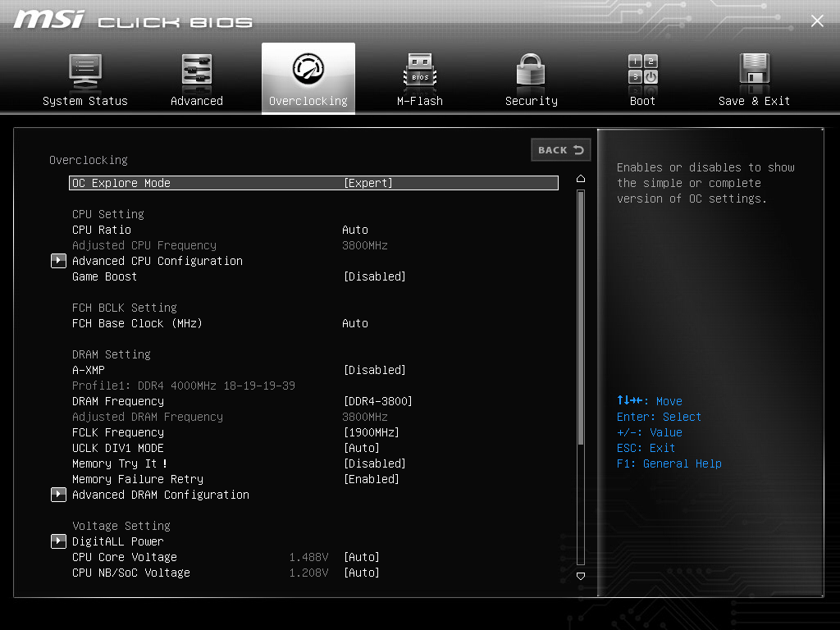Open the DigitALL Power entry

tap(118, 541)
